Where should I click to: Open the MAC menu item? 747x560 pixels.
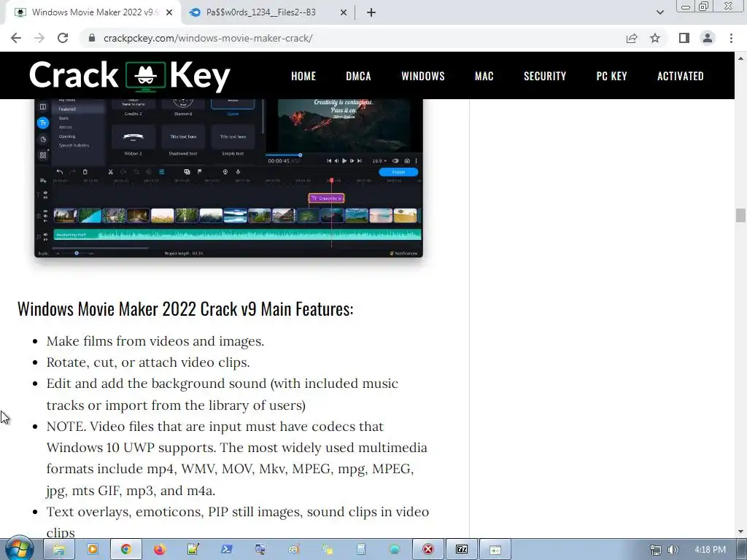point(484,76)
